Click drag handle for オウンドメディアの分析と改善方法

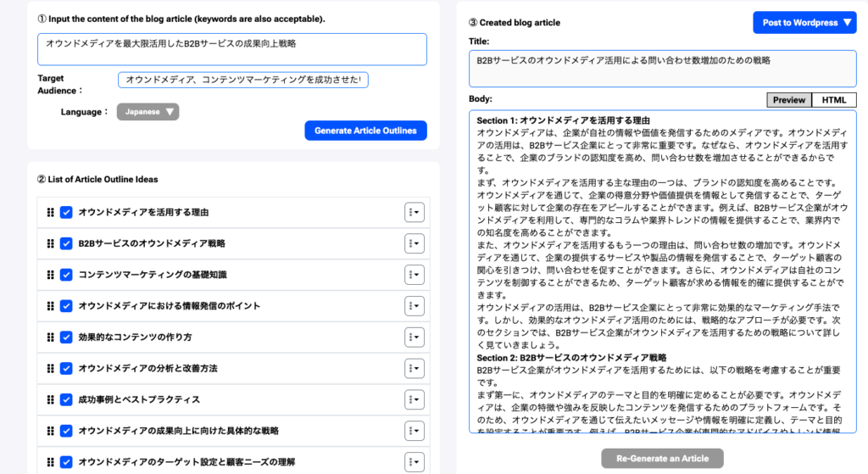[50, 369]
